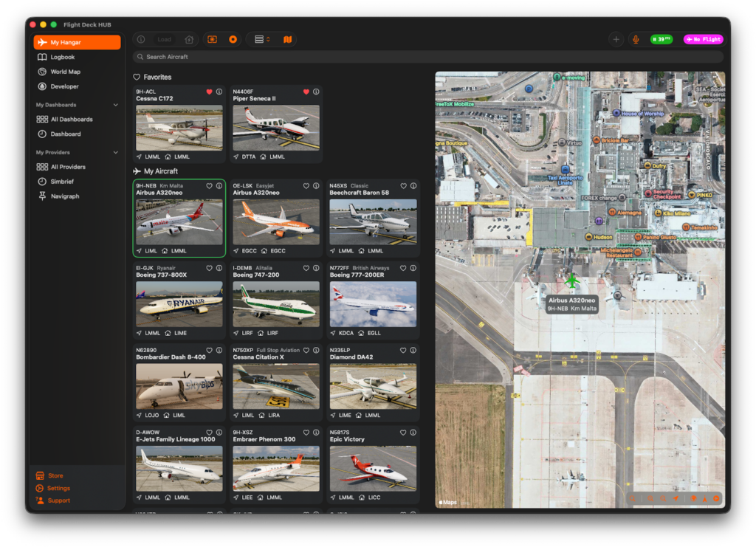The image size is (756, 547).
Task: Collapse the My Providers section
Action: [x=115, y=152]
